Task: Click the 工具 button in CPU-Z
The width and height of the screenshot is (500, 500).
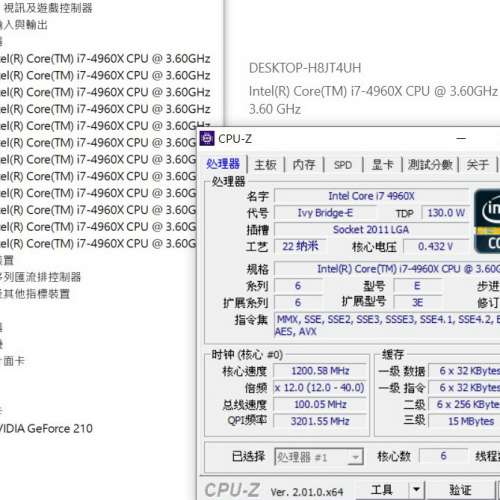Action: coord(382,490)
